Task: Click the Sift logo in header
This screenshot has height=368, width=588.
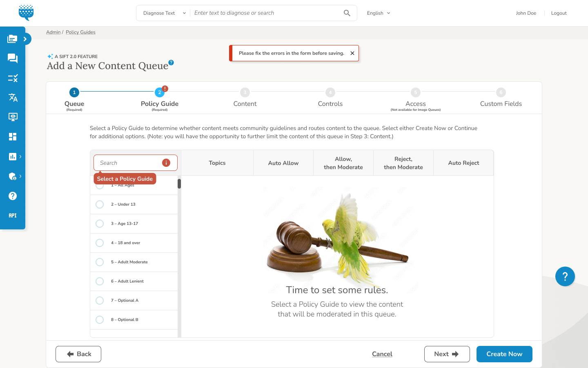Action: (26, 13)
